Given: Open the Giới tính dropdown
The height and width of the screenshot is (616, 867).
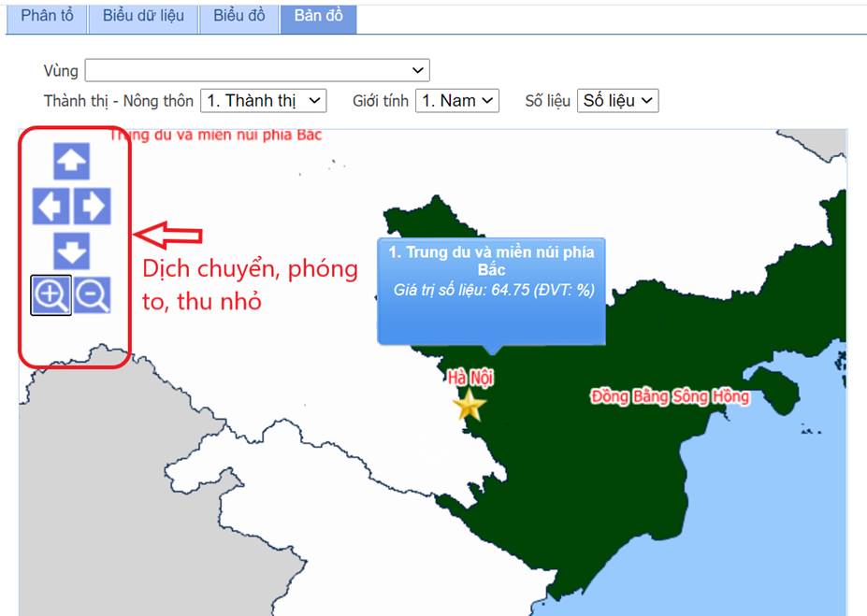Looking at the screenshot, I should click(x=457, y=100).
